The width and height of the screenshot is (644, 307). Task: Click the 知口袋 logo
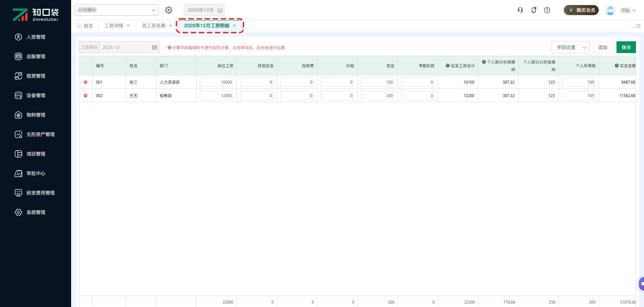(36, 14)
